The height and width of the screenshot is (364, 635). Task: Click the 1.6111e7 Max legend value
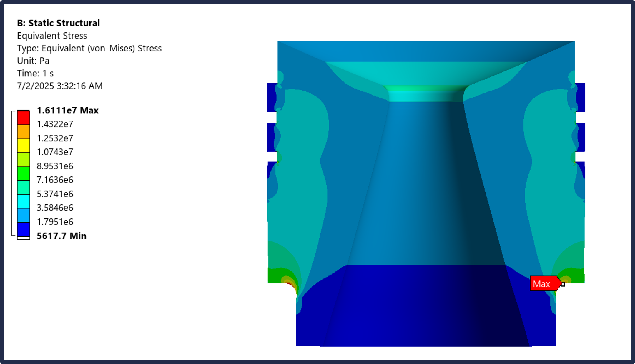point(68,111)
